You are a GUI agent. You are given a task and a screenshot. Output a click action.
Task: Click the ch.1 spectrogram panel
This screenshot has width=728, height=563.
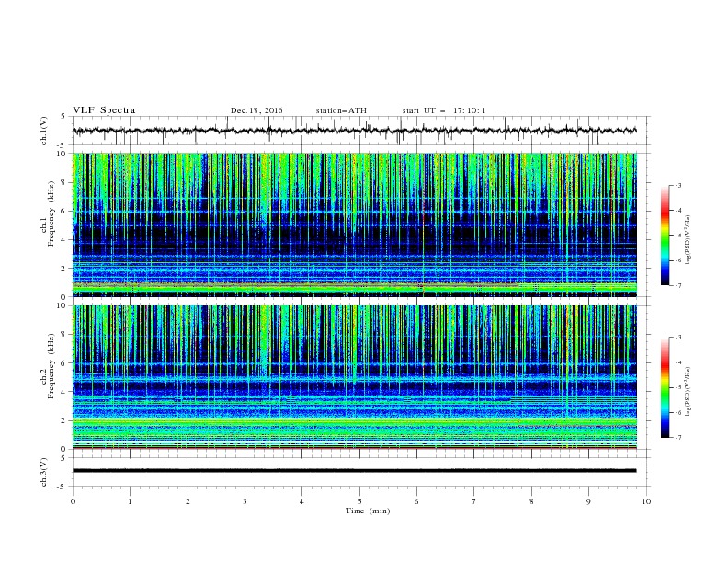(354, 224)
